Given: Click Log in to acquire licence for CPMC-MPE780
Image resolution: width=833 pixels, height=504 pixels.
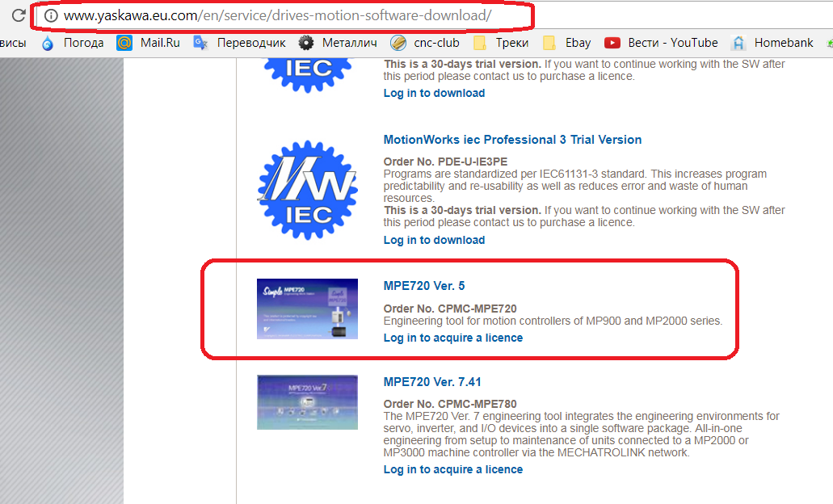Looking at the screenshot, I should pyautogui.click(x=453, y=469).
